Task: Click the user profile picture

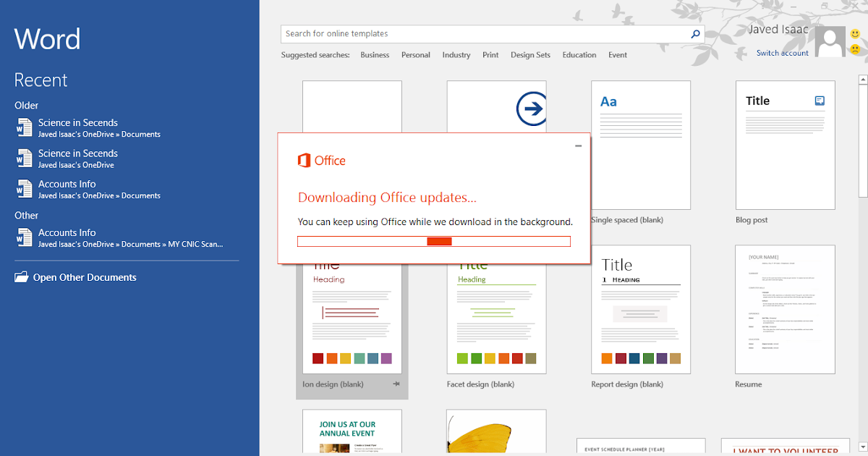Action: (830, 42)
